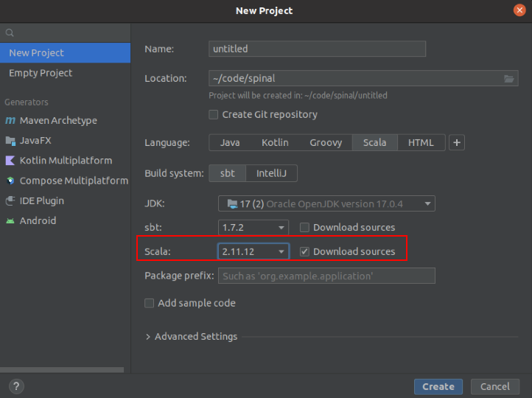Image resolution: width=532 pixels, height=398 pixels.
Task: Add another language with plus button
Action: 457,143
